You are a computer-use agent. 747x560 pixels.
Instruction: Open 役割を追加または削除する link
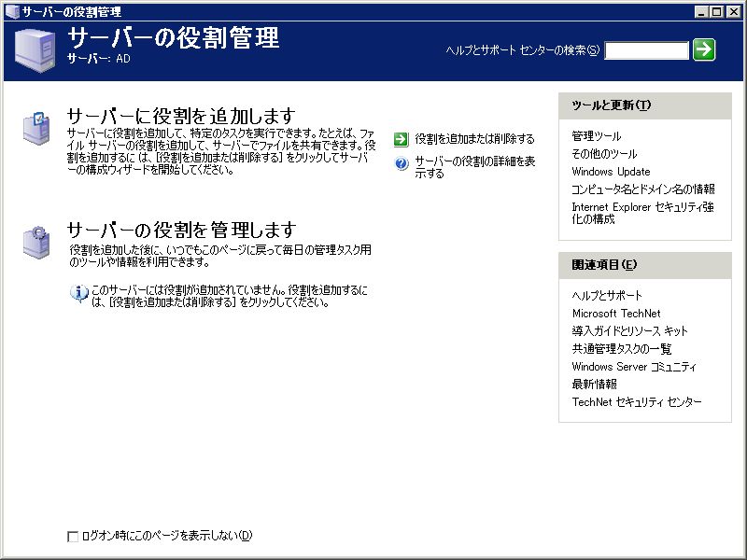tap(474, 139)
